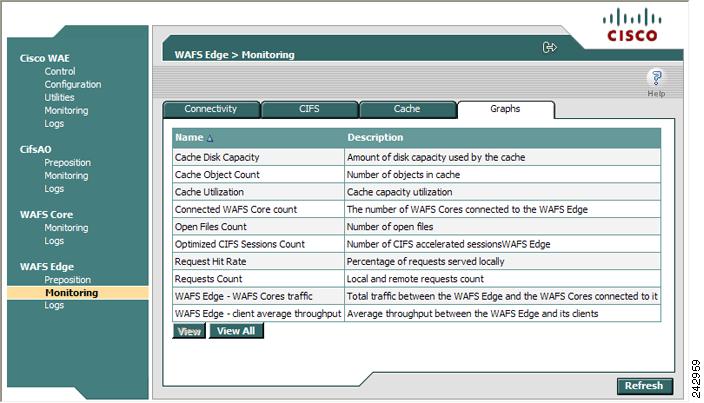This screenshot has width=704, height=403.
Task: Open Cisco WAE Utilities page
Action: pyautogui.click(x=59, y=97)
